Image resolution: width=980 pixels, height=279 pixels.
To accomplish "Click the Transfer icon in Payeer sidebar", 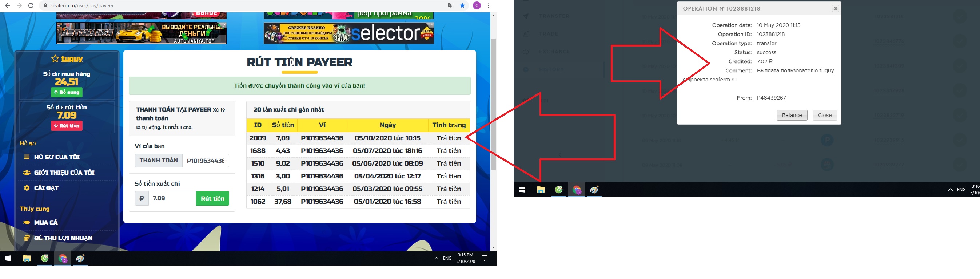I will coord(526,16).
